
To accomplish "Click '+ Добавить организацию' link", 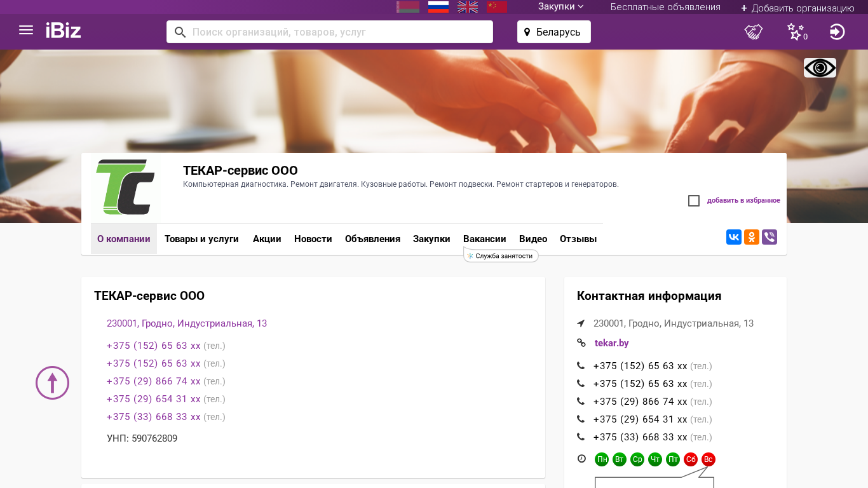I will click(x=797, y=8).
